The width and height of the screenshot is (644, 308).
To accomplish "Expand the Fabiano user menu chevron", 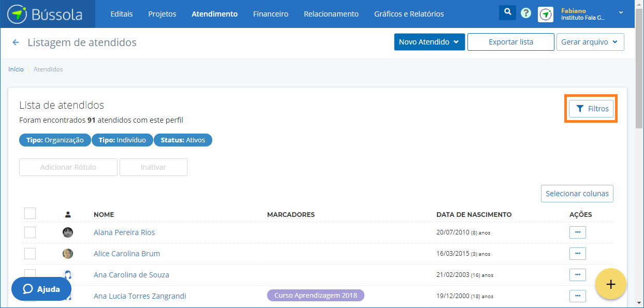I will (x=621, y=12).
